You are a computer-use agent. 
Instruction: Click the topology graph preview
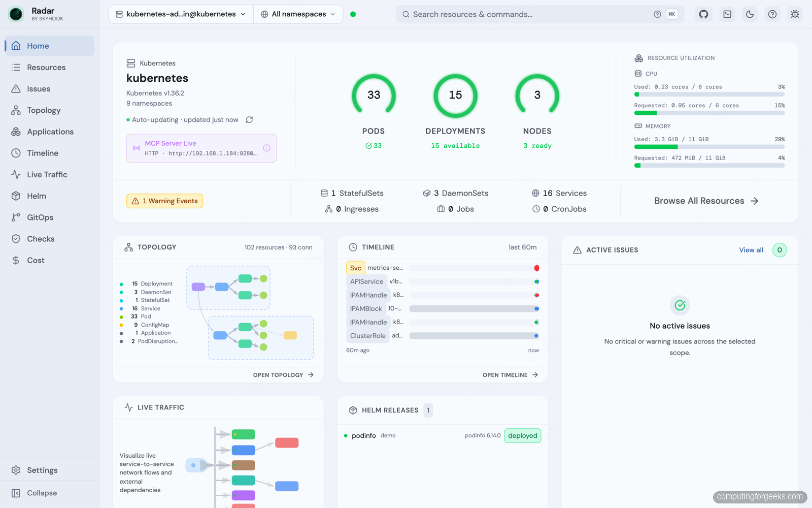click(250, 312)
